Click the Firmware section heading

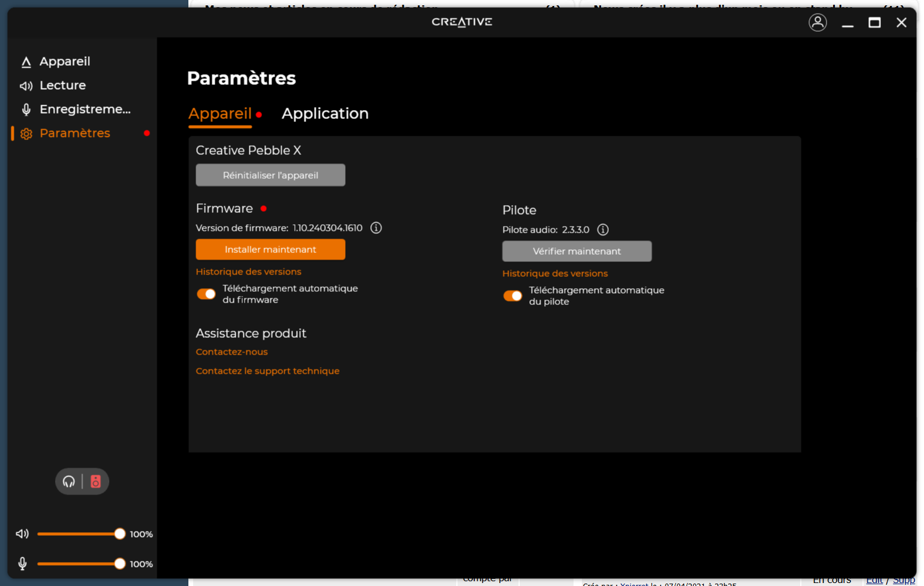tap(224, 208)
